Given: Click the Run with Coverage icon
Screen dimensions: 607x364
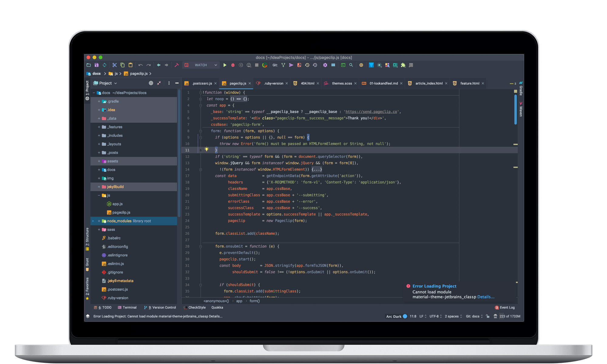Looking at the screenshot, I should (241, 65).
